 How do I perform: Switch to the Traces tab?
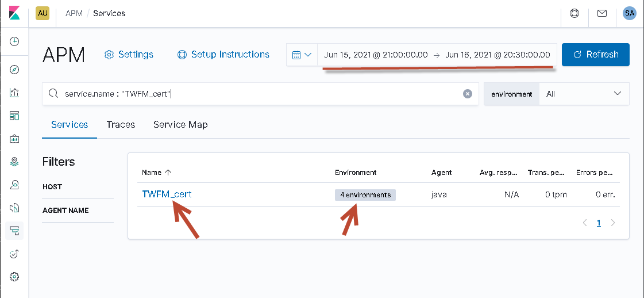121,124
